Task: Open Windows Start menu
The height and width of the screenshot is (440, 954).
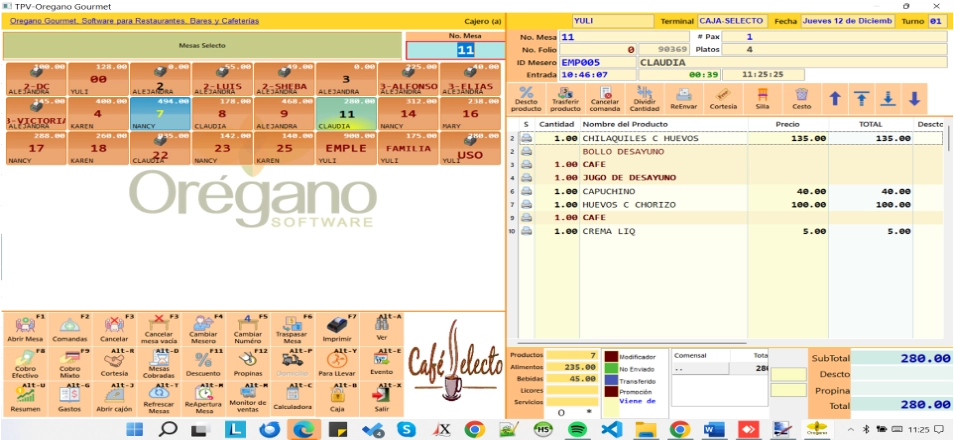Action: click(134, 429)
